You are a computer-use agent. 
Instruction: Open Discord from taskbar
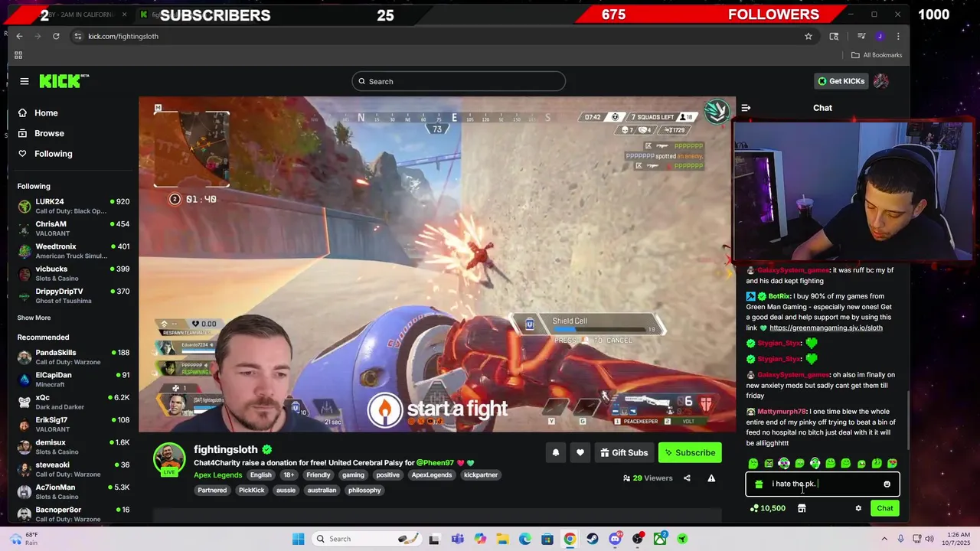tap(615, 539)
